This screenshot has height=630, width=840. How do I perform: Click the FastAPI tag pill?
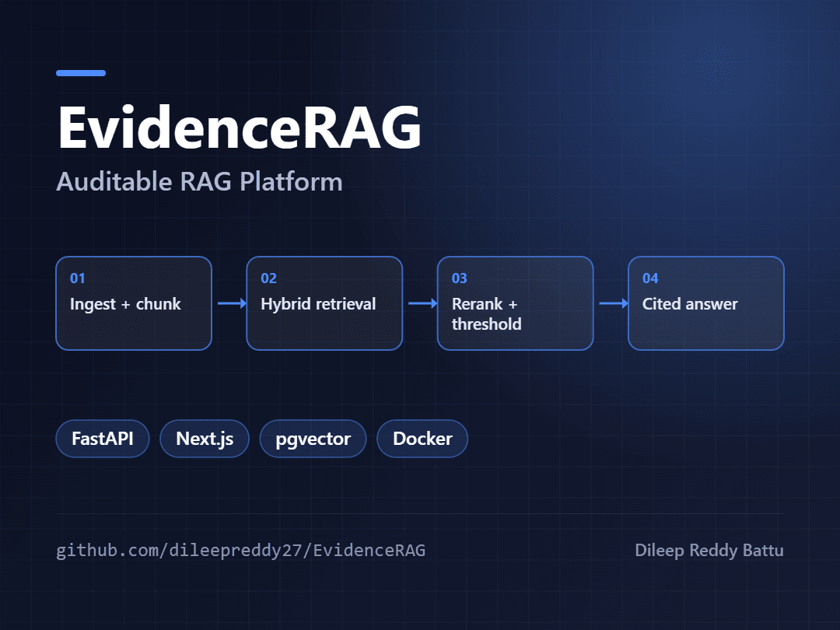103,439
